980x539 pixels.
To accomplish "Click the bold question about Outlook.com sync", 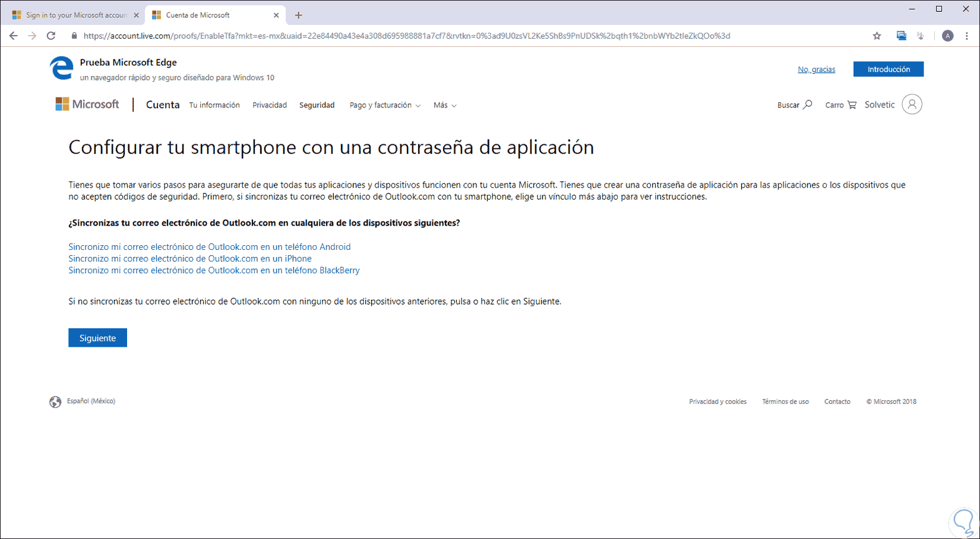I will click(264, 223).
